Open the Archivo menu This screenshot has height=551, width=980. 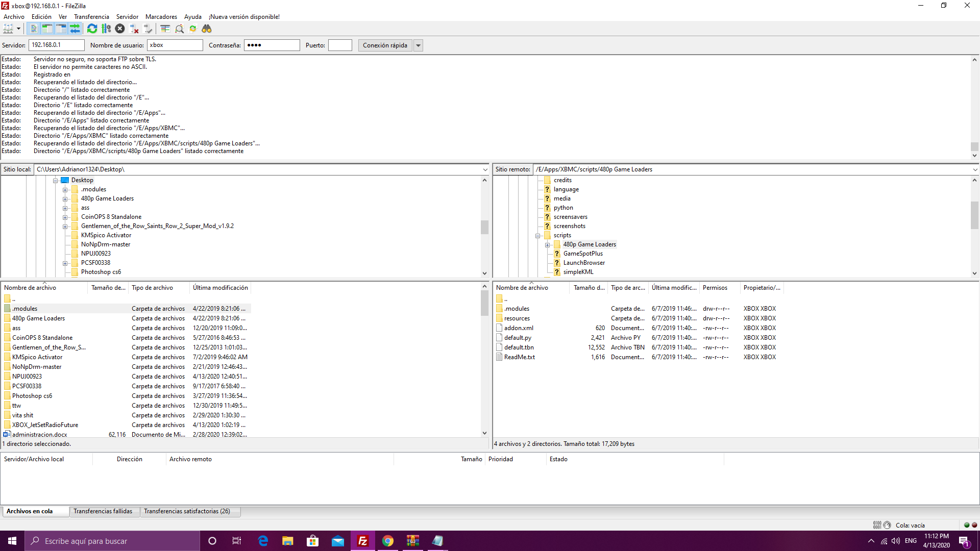(x=14, y=17)
